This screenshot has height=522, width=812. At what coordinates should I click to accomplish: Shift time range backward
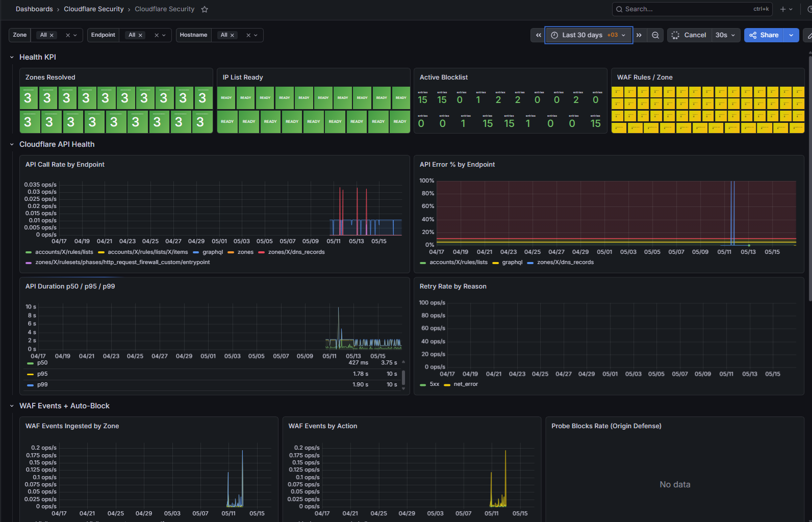538,35
